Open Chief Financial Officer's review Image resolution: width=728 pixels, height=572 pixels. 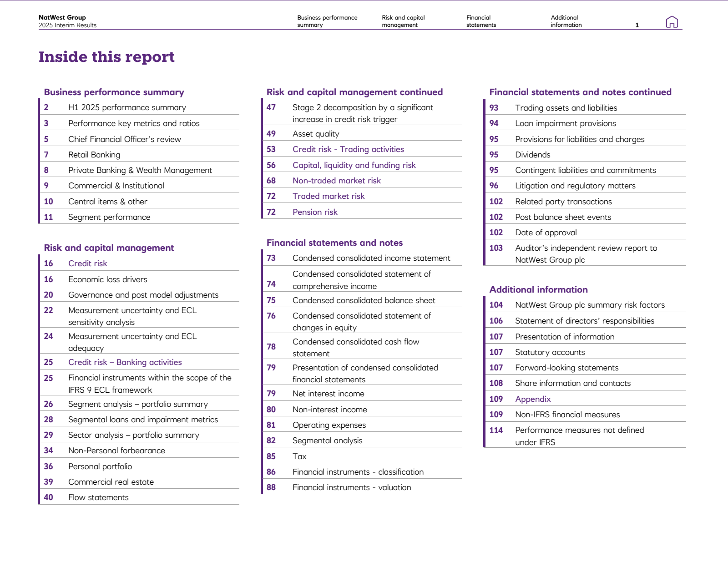point(125,139)
